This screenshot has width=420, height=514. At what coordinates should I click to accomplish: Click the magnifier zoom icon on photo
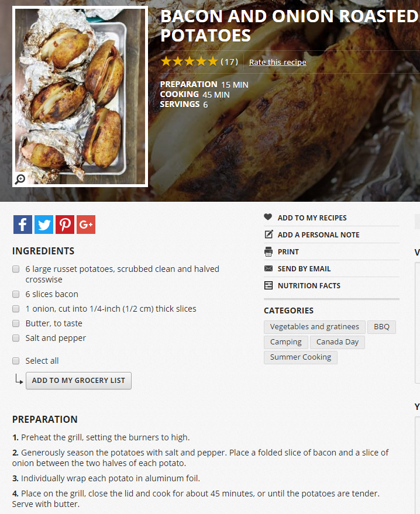[x=20, y=180]
